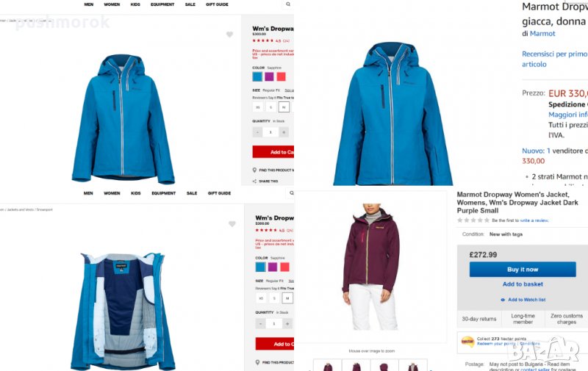Click the search magnifier icon in top navigation
This screenshot has height=371, width=588.
[288, 4]
